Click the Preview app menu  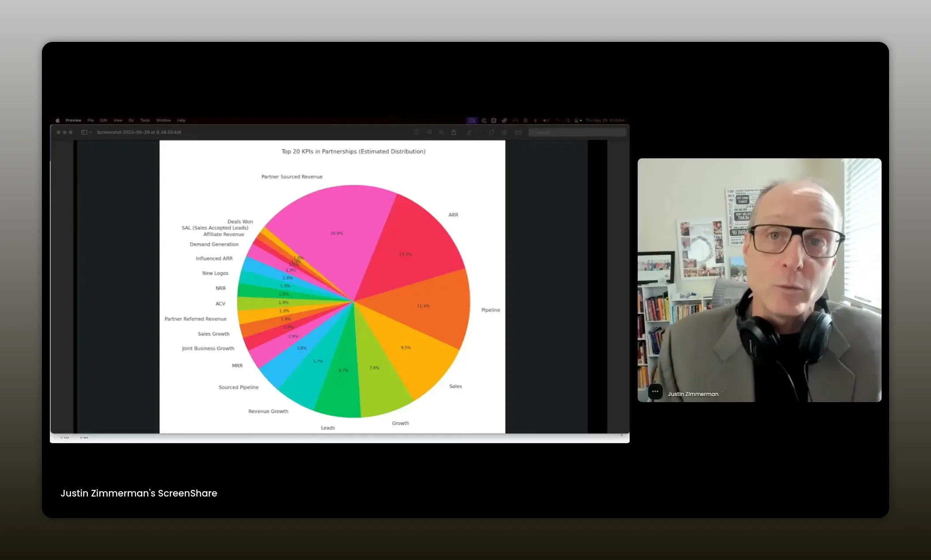pos(73,120)
